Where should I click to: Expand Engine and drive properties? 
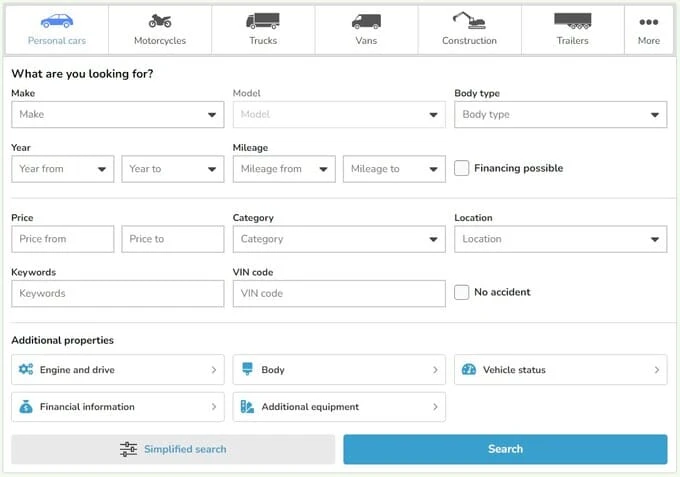[x=118, y=369]
